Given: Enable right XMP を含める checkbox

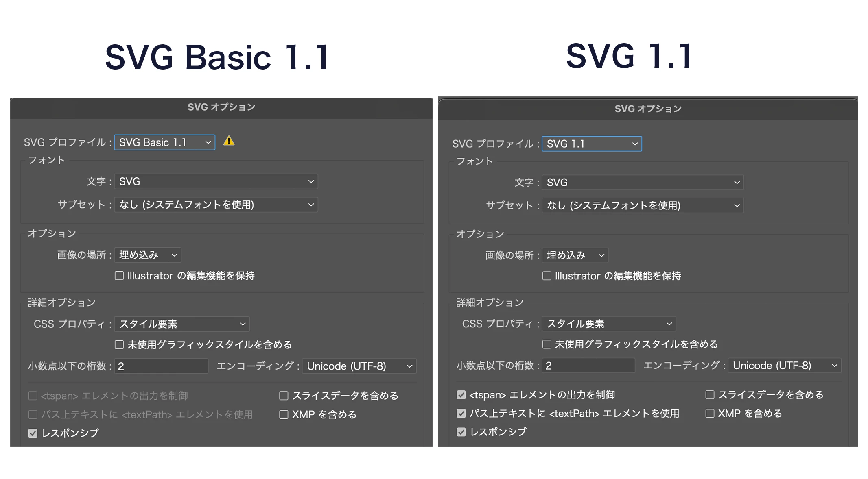Looking at the screenshot, I should (710, 414).
